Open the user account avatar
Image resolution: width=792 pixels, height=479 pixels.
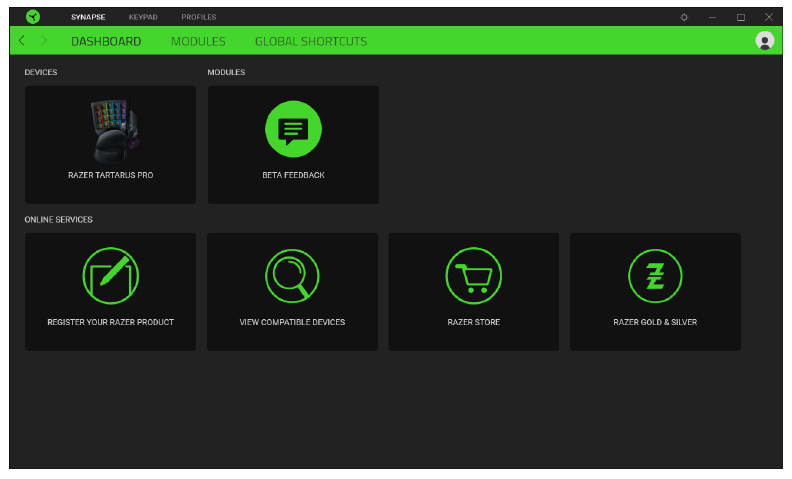click(764, 40)
